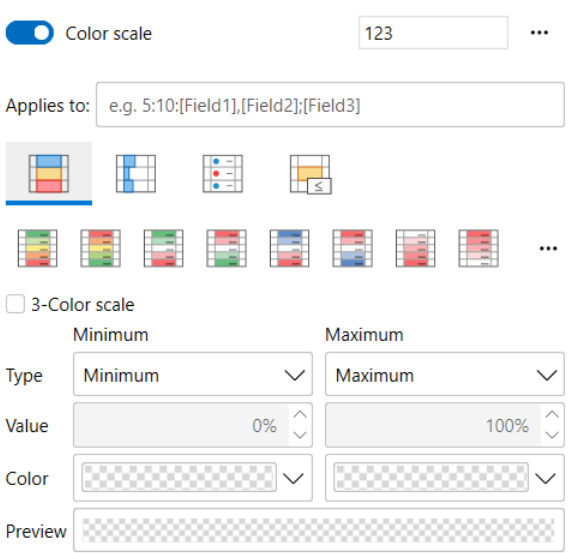Image resolution: width=571 pixels, height=553 pixels.
Task: Expand the Minimum Color picker dropdown
Action: point(294,478)
